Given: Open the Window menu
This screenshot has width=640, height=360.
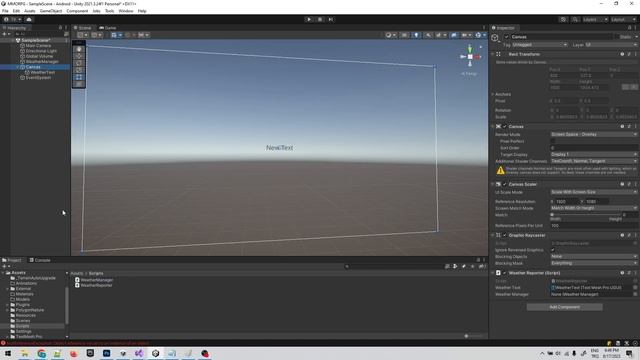Looking at the screenshot, I should point(126,11).
